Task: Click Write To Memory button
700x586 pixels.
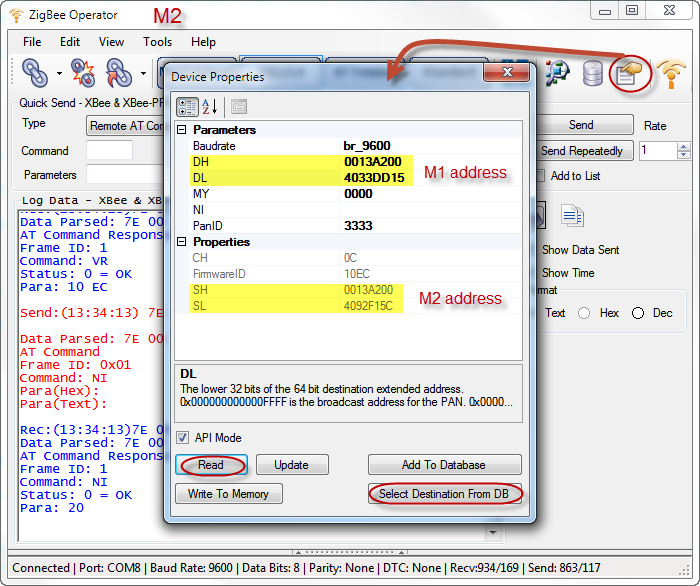Action: point(229,494)
